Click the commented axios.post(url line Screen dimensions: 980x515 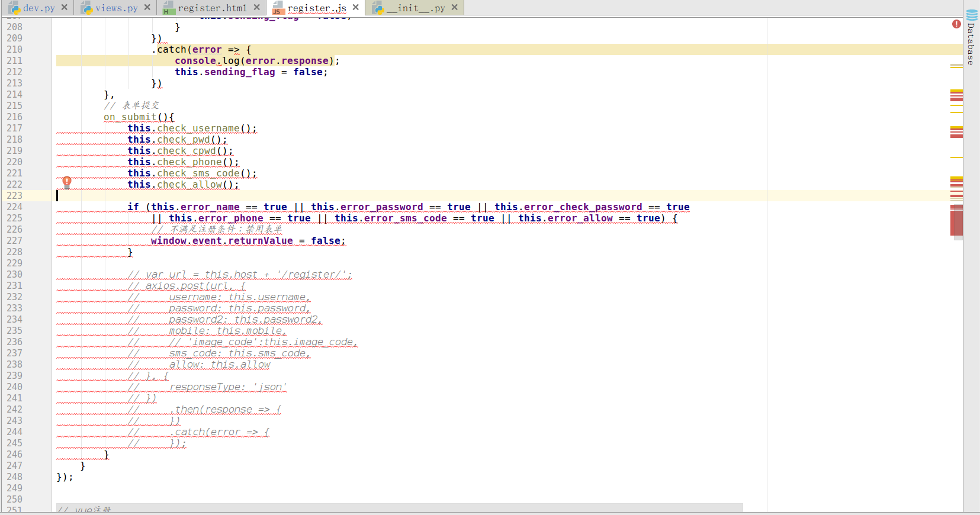tap(187, 286)
